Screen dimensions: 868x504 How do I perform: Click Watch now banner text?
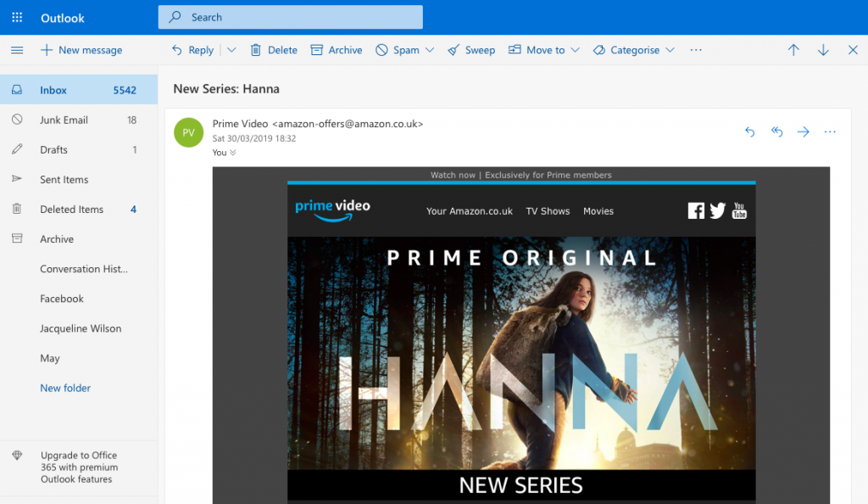(x=521, y=175)
